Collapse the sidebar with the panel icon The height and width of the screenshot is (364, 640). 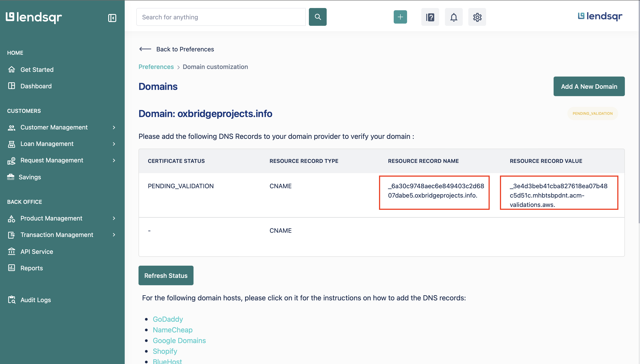coord(112,18)
